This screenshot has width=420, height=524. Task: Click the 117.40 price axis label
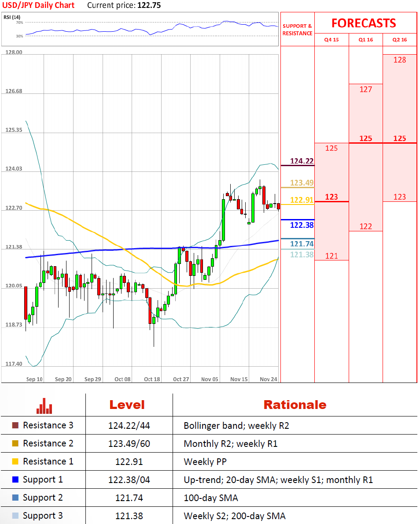[14, 364]
